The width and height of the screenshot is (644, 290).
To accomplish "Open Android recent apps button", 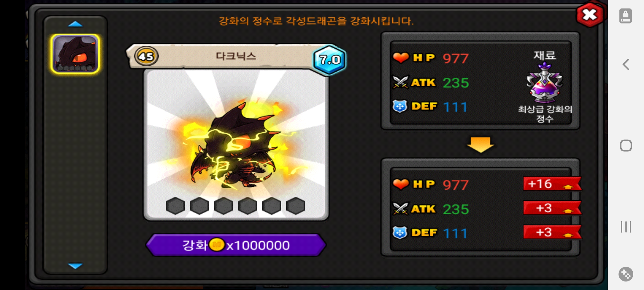I will point(626,227).
